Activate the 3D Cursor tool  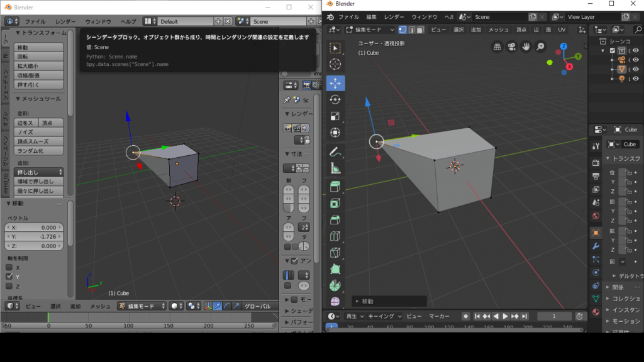click(x=335, y=64)
